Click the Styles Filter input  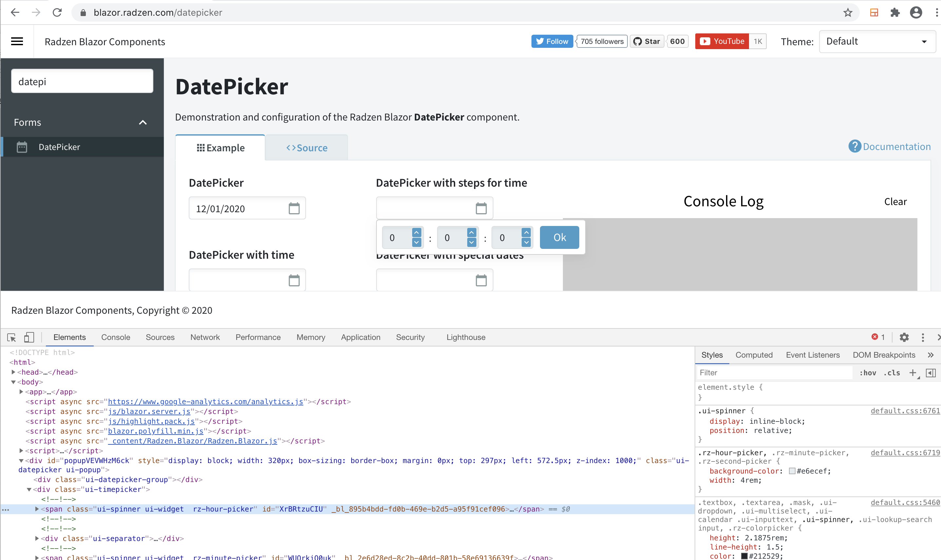774,373
